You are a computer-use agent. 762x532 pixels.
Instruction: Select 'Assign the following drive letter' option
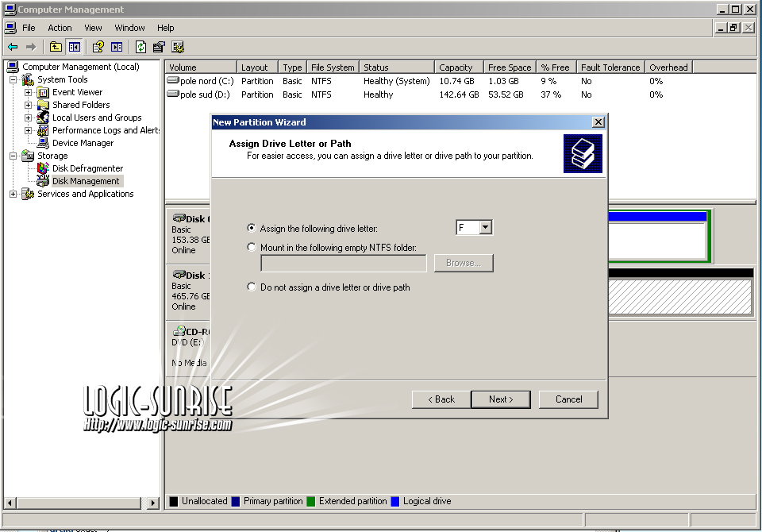[252, 228]
